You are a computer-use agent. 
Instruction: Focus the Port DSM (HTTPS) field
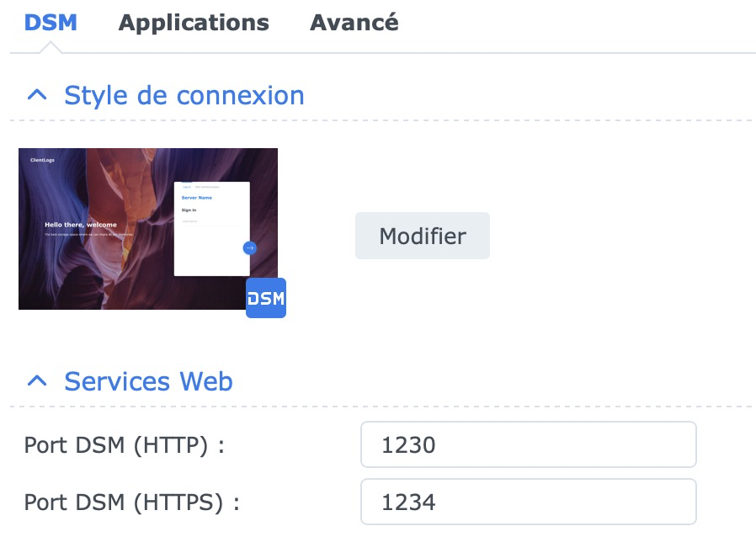coord(528,502)
